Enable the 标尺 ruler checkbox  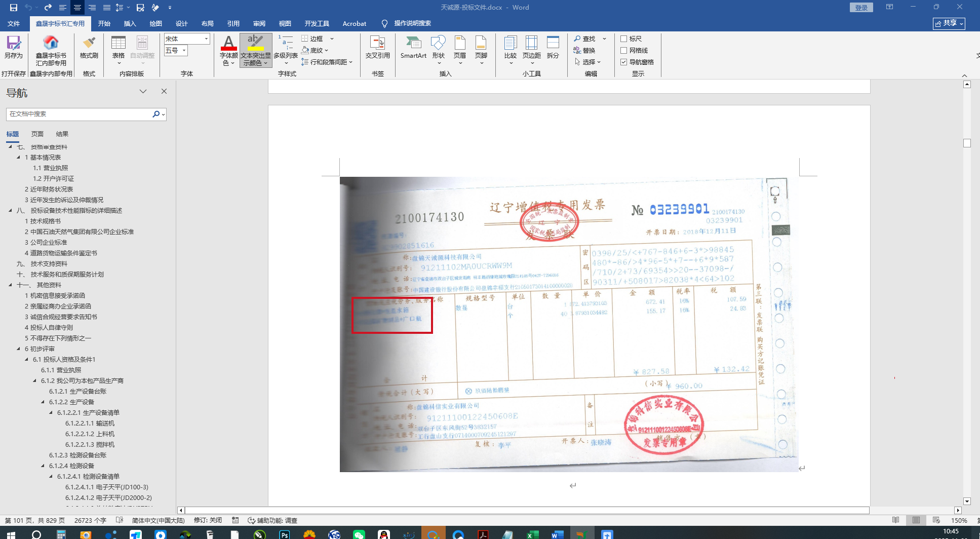pyautogui.click(x=624, y=38)
